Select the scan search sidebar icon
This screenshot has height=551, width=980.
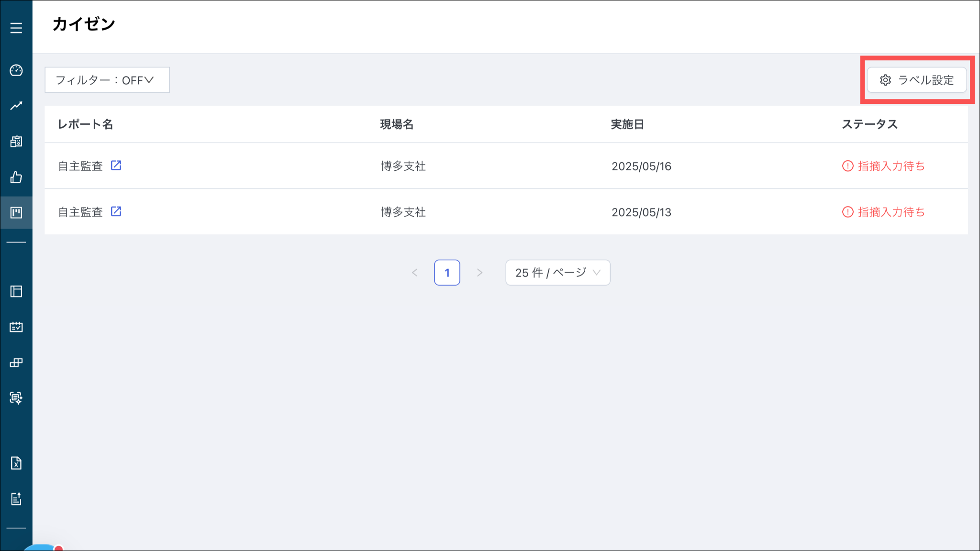(x=16, y=398)
